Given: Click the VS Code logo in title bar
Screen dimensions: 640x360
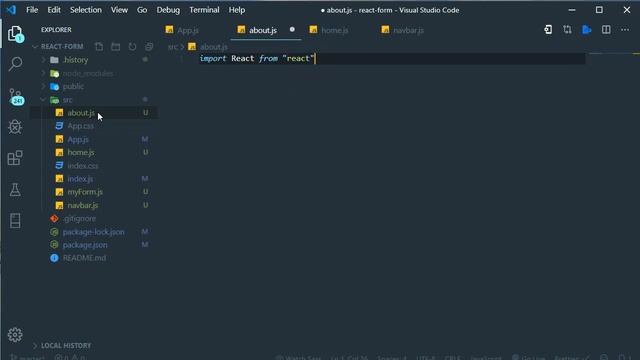Looking at the screenshot, I should click(x=11, y=10).
